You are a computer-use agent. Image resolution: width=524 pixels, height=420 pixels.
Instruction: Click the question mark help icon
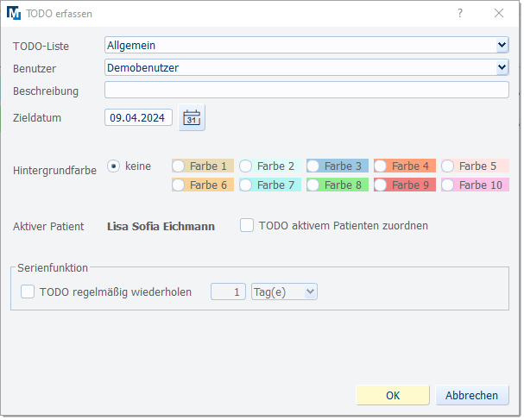click(460, 13)
